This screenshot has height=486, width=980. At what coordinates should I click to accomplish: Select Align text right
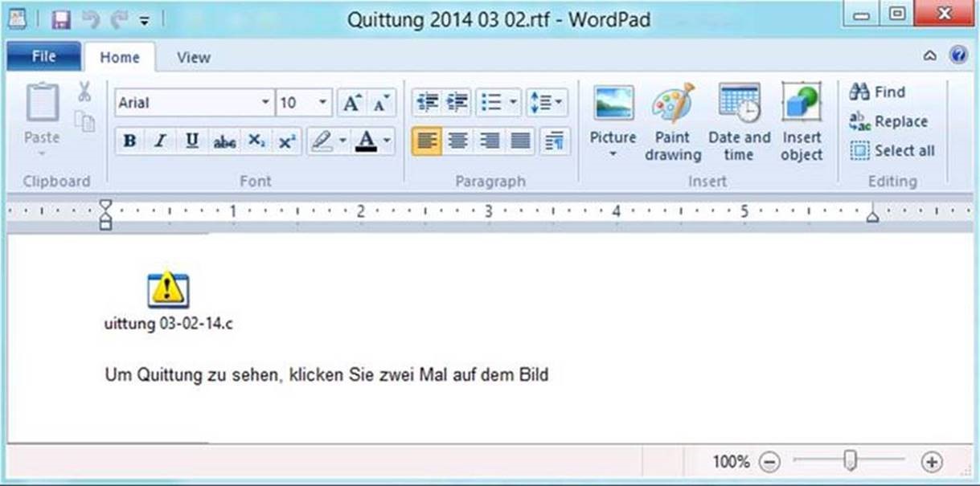coord(489,141)
